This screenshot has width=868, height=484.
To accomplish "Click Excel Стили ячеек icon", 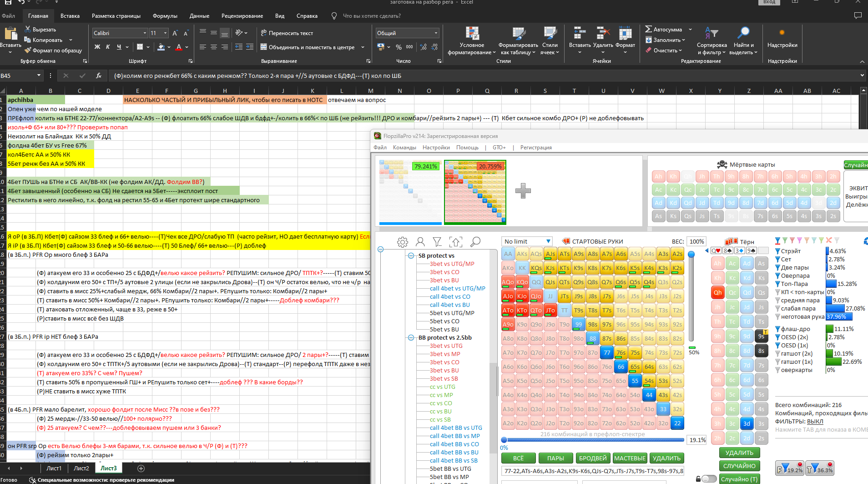I will click(550, 33).
